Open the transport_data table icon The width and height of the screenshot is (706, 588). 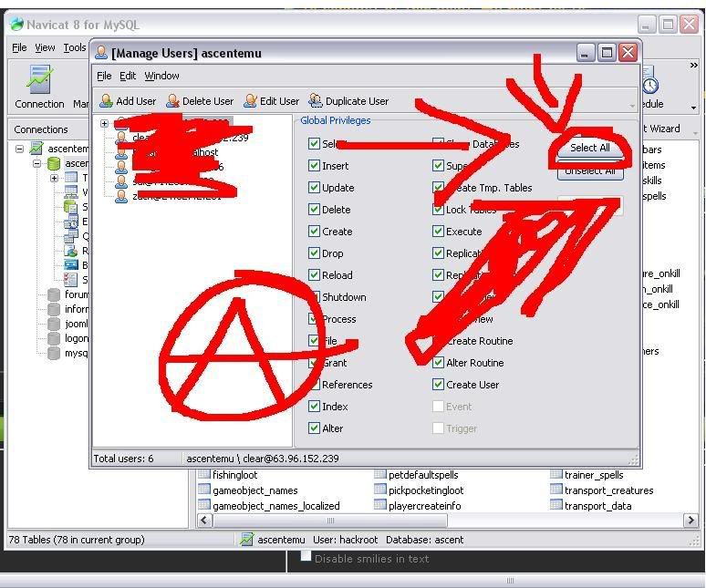(x=556, y=505)
